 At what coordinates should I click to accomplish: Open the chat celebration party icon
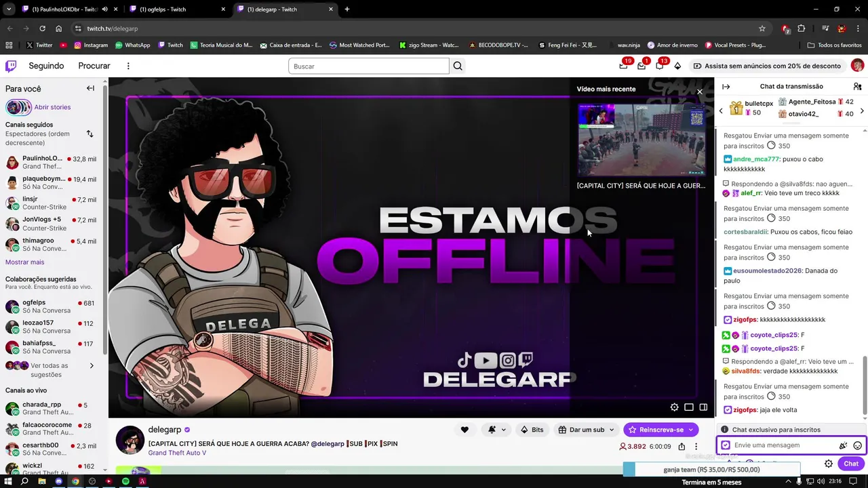pos(843,445)
